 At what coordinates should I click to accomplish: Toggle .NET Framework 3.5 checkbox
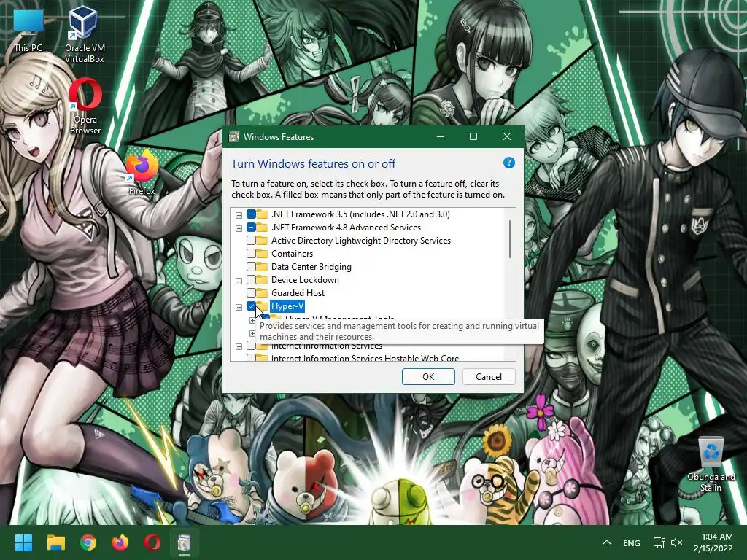tap(251, 214)
